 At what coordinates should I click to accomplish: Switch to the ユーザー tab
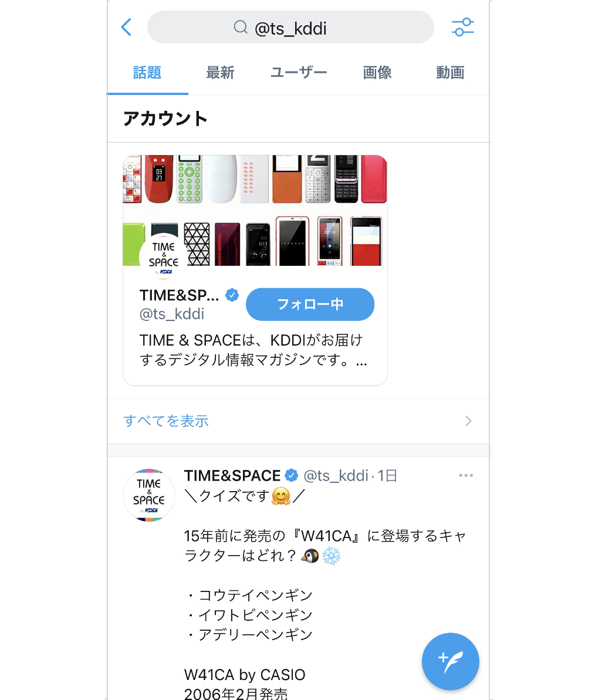click(x=299, y=72)
